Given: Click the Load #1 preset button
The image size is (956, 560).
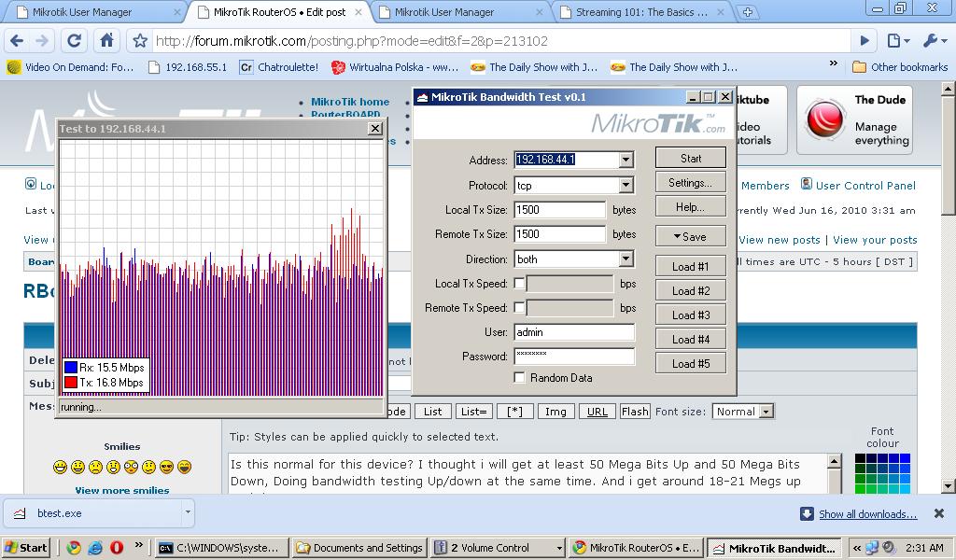Looking at the screenshot, I should tap(691, 266).
